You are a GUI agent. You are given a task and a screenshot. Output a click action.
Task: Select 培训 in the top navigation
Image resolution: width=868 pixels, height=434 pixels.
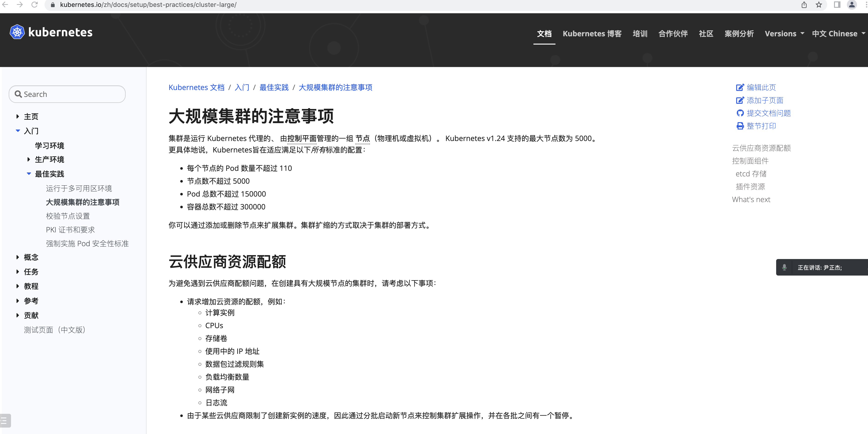click(640, 34)
